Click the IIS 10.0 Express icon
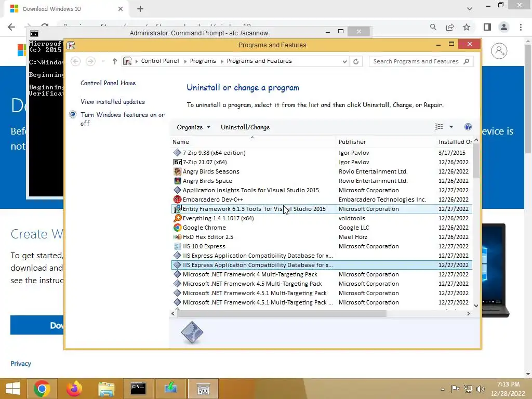This screenshot has width=532, height=399. point(177,246)
